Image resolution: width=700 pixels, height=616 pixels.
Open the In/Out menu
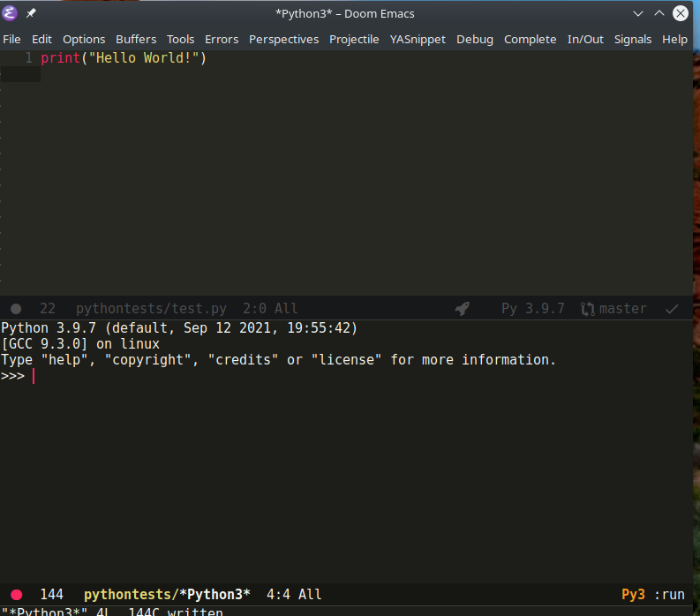click(x=585, y=40)
